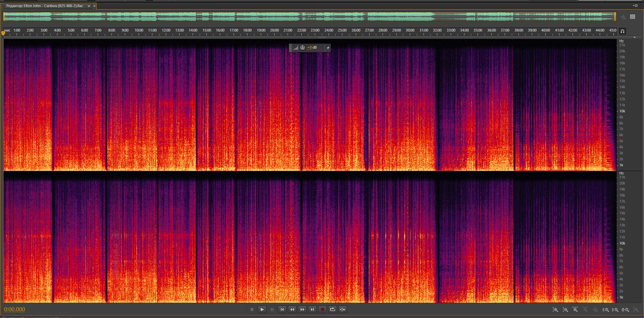Image resolution: width=644 pixels, height=318 pixels.
Task: Move playhead to previous marker
Action: tap(282, 309)
